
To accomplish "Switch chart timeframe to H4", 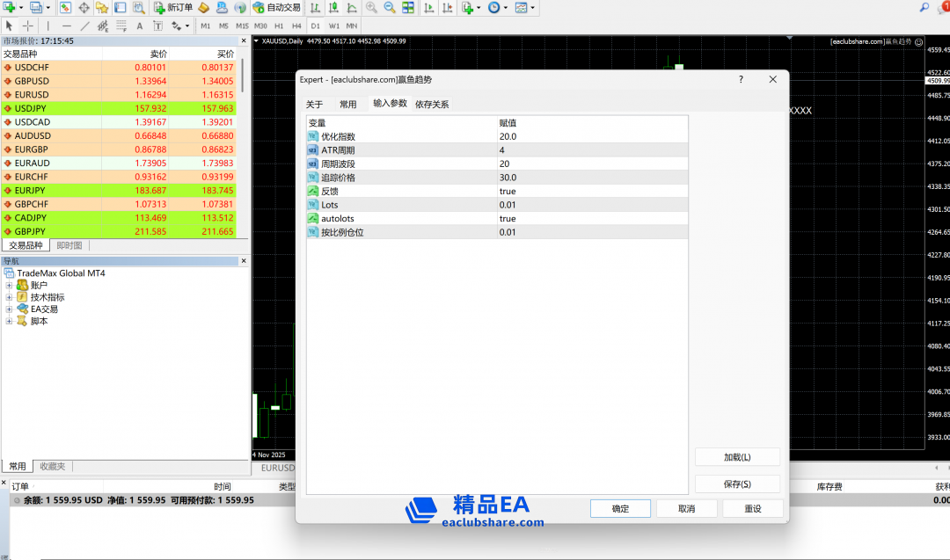I will 296,26.
